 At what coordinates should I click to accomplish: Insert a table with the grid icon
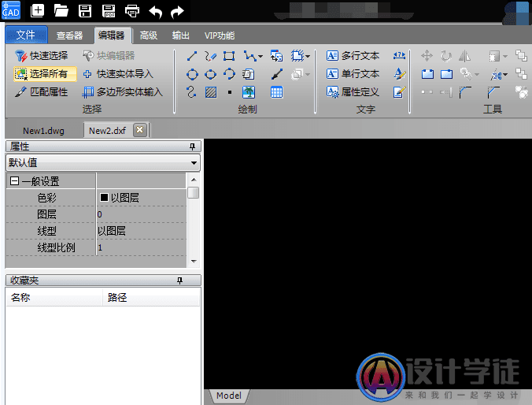[x=276, y=92]
